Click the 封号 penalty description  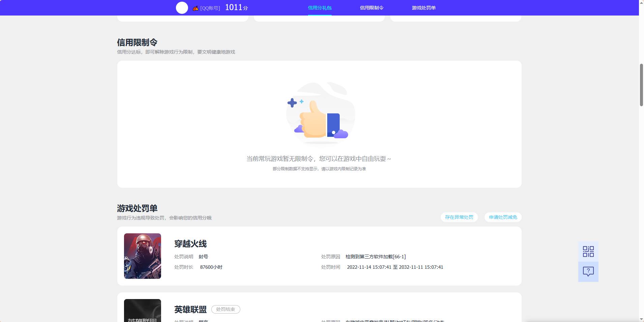click(x=203, y=257)
